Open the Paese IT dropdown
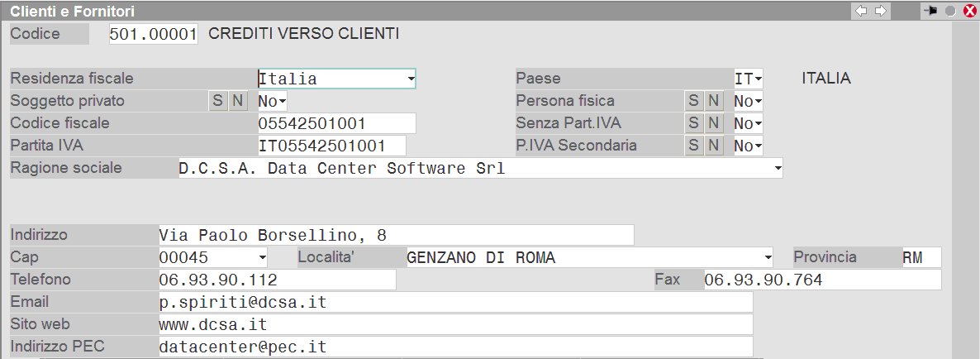This screenshot has height=359, width=980. (758, 79)
